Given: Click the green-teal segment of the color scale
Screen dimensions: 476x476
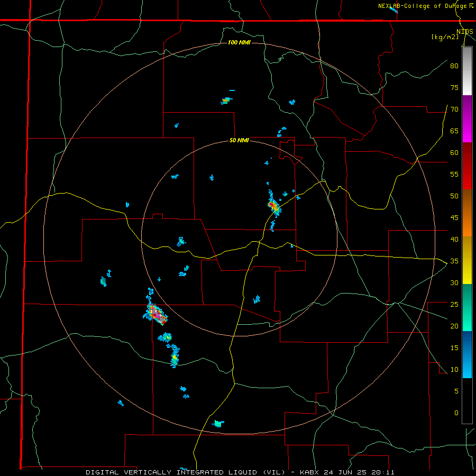Looking at the screenshot, I should [467, 307].
